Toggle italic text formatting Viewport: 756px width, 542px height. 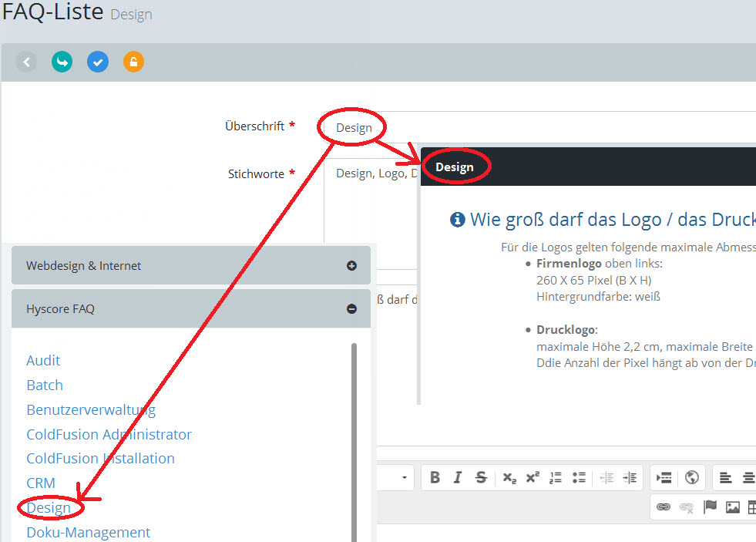tap(458, 478)
